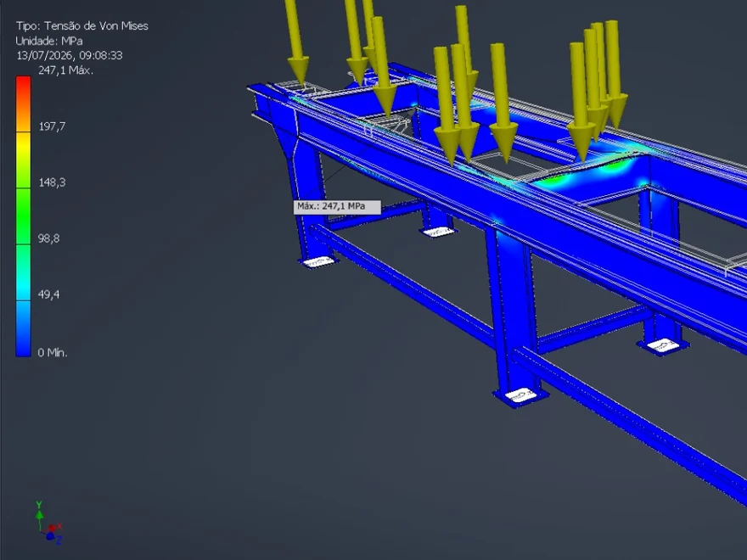Image resolution: width=747 pixels, height=560 pixels.
Task: Select the "197,7" legend value
Action: pos(52,126)
